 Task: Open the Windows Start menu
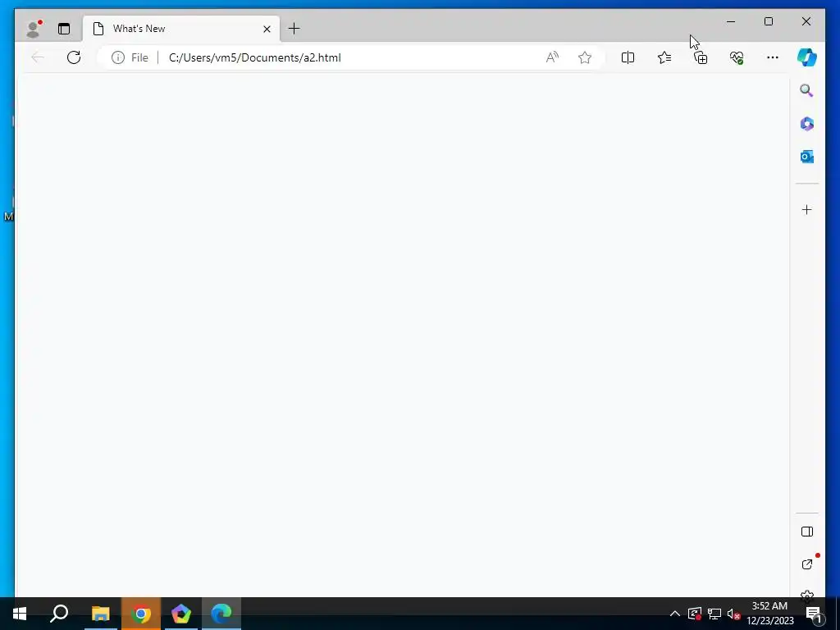tap(20, 614)
